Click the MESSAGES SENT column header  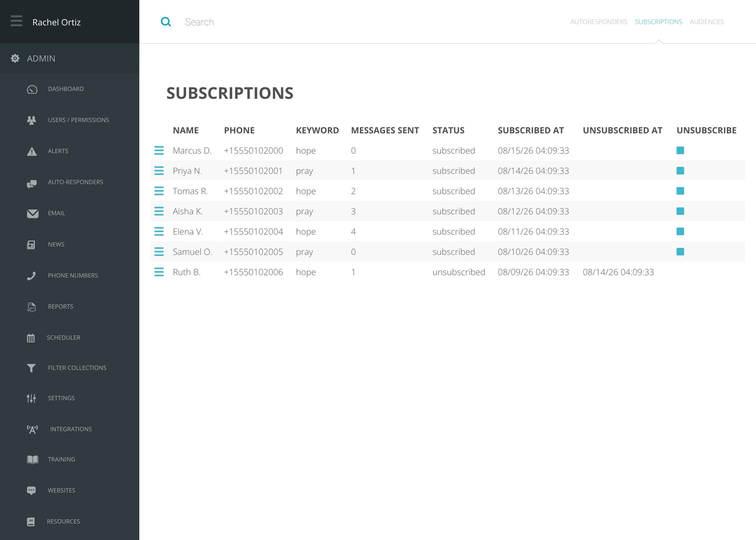click(x=385, y=130)
